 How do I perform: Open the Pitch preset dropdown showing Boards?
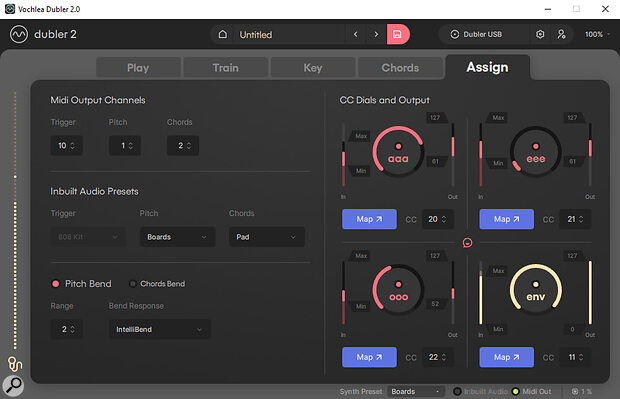178,237
